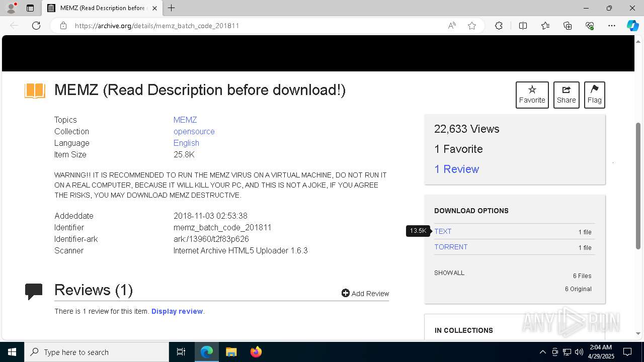644x362 pixels.
Task: Launch Firefox from the taskbar
Action: click(256, 352)
